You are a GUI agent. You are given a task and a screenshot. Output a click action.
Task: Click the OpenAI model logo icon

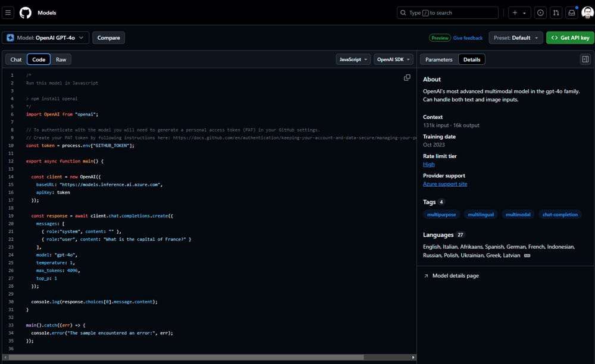tap(10, 38)
